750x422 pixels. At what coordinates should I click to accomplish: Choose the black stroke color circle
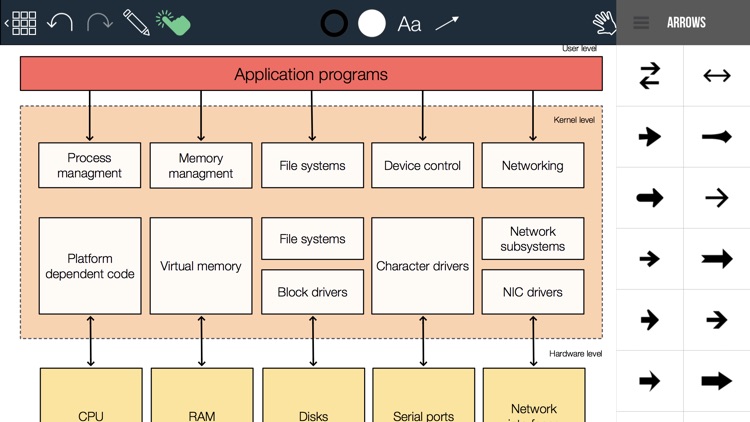[x=334, y=23]
